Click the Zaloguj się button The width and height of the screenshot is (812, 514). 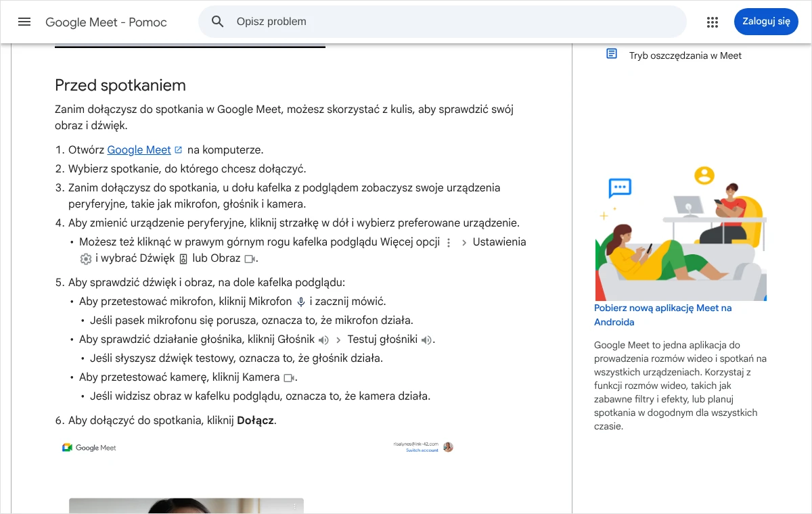click(x=766, y=22)
